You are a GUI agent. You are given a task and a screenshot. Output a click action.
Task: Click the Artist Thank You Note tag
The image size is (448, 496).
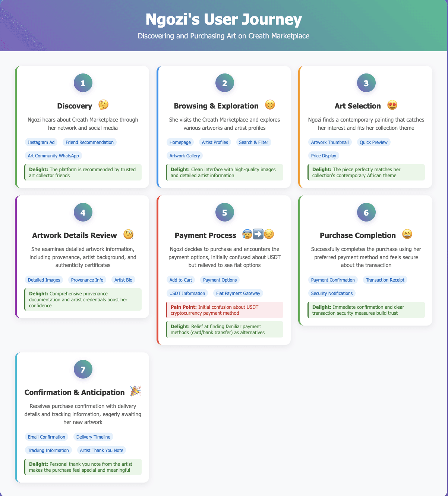[x=101, y=450]
